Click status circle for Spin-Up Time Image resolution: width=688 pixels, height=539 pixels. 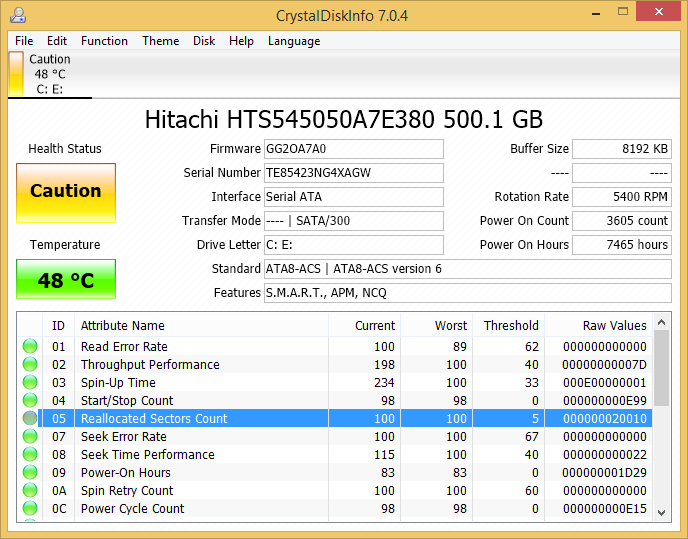[x=30, y=382]
